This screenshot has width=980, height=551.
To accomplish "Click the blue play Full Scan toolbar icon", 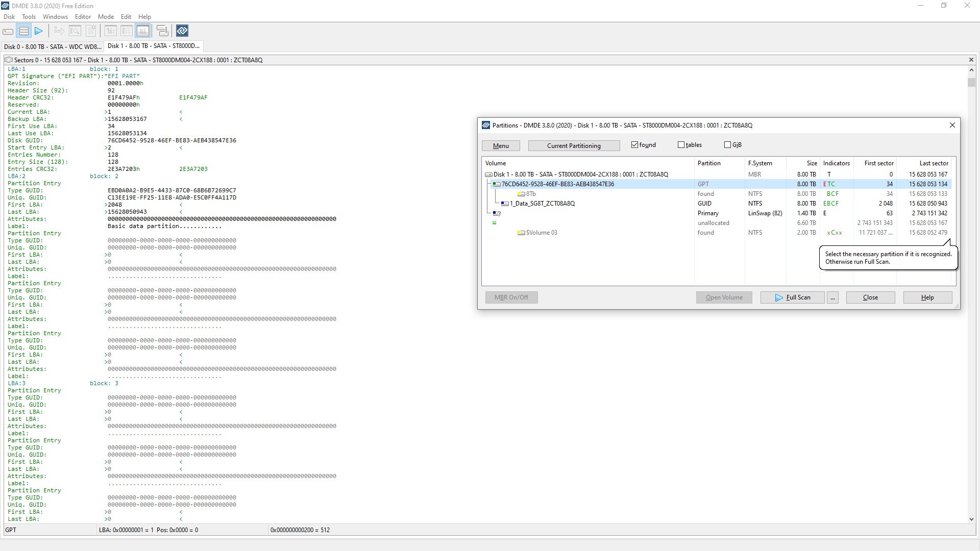I will [x=39, y=31].
